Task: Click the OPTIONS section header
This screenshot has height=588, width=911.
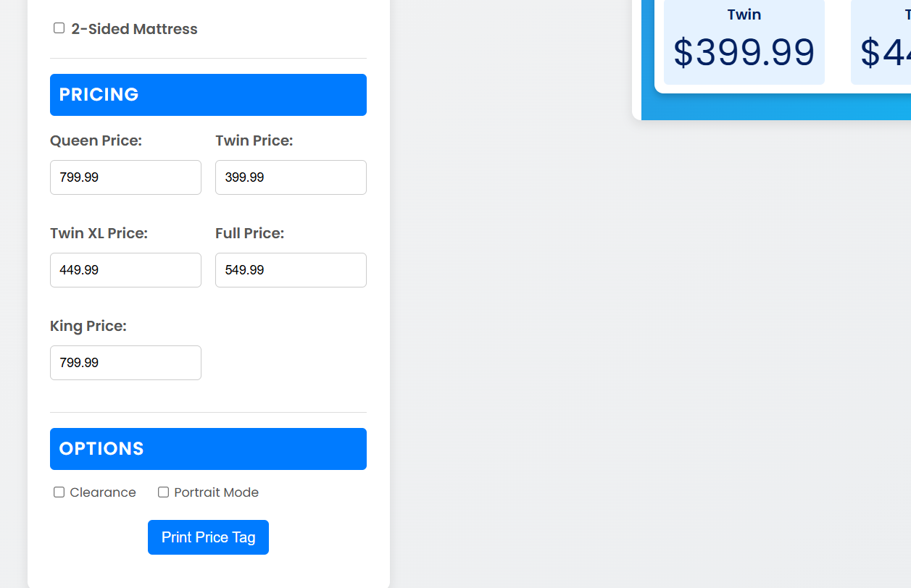Action: click(208, 448)
